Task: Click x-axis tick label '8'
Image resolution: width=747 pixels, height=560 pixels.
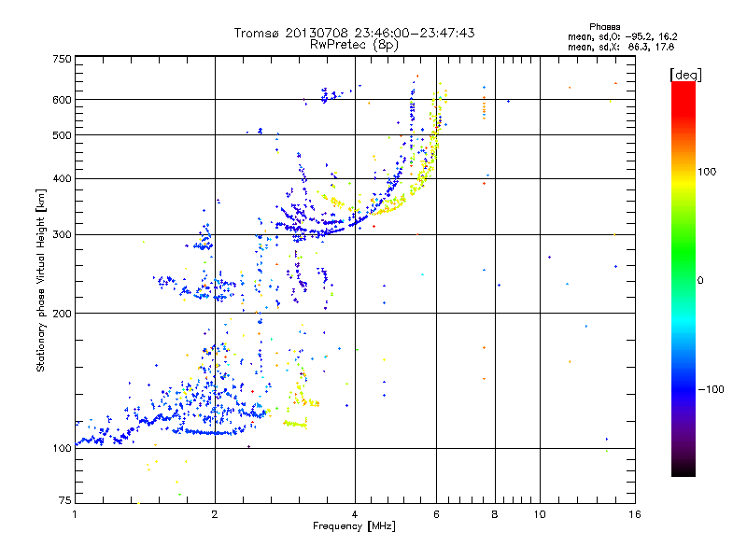Action: click(495, 514)
